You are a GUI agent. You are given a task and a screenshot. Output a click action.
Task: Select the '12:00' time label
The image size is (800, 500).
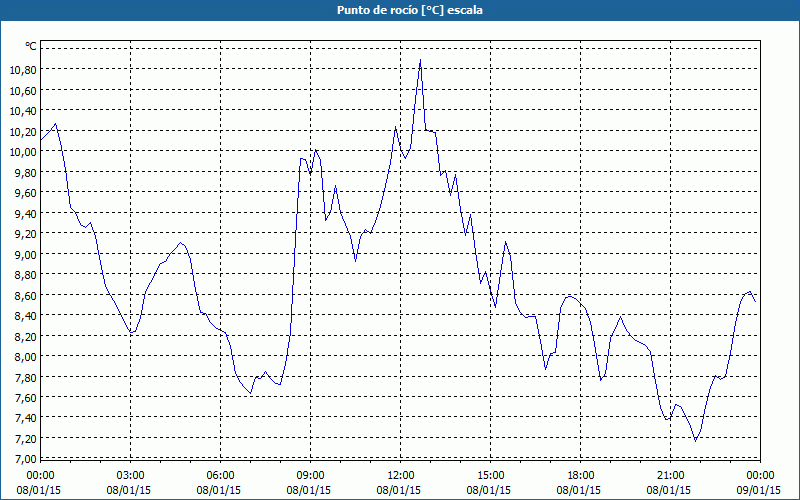pyautogui.click(x=401, y=476)
